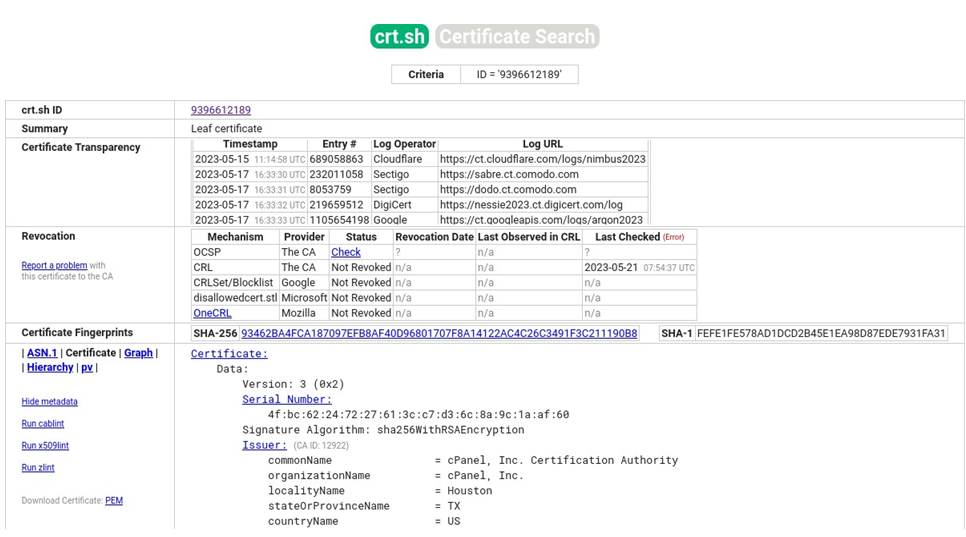
Task: Open the Certificate Search header link
Action: 517,36
